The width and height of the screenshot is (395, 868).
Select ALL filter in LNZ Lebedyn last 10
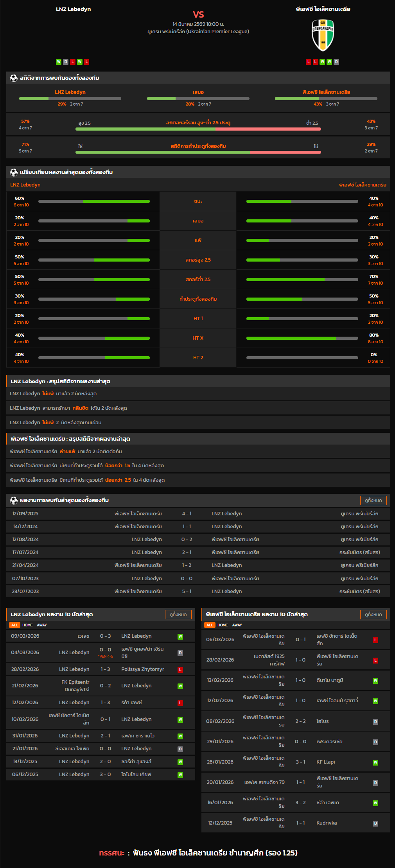tap(14, 625)
